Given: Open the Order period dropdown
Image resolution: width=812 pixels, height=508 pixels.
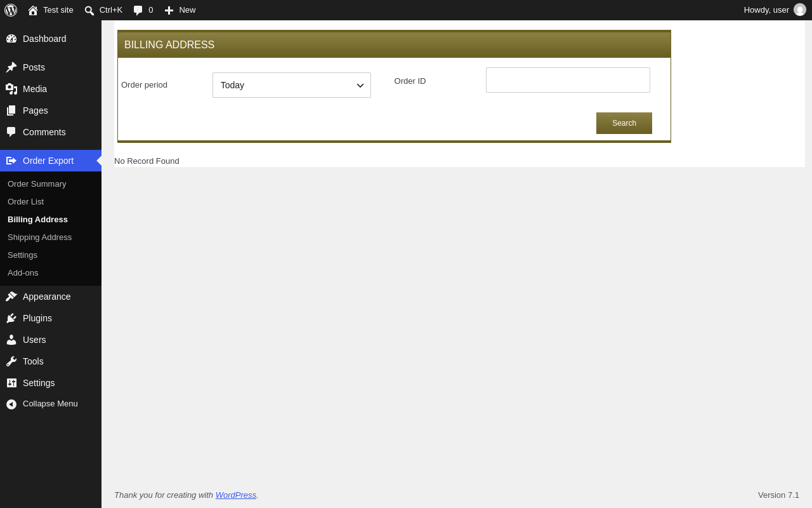Looking at the screenshot, I should click(x=292, y=85).
